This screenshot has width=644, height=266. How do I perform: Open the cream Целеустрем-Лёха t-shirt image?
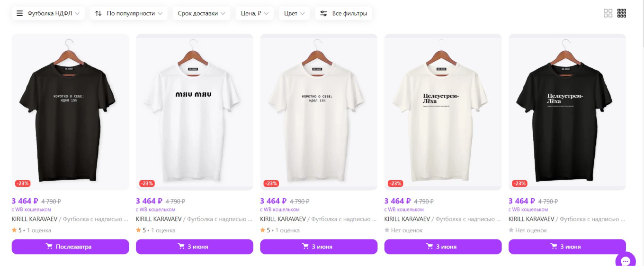coord(443,111)
